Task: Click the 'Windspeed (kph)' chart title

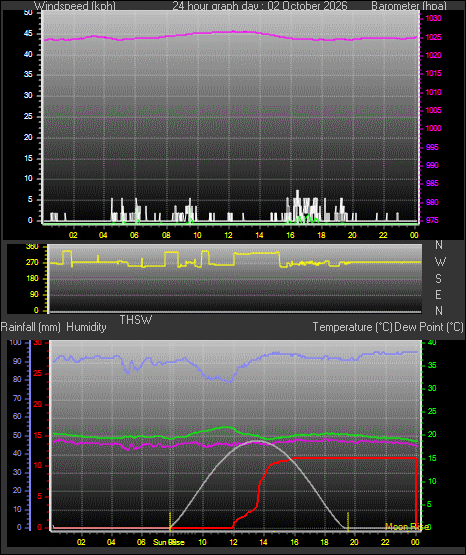Action: click(75, 6)
